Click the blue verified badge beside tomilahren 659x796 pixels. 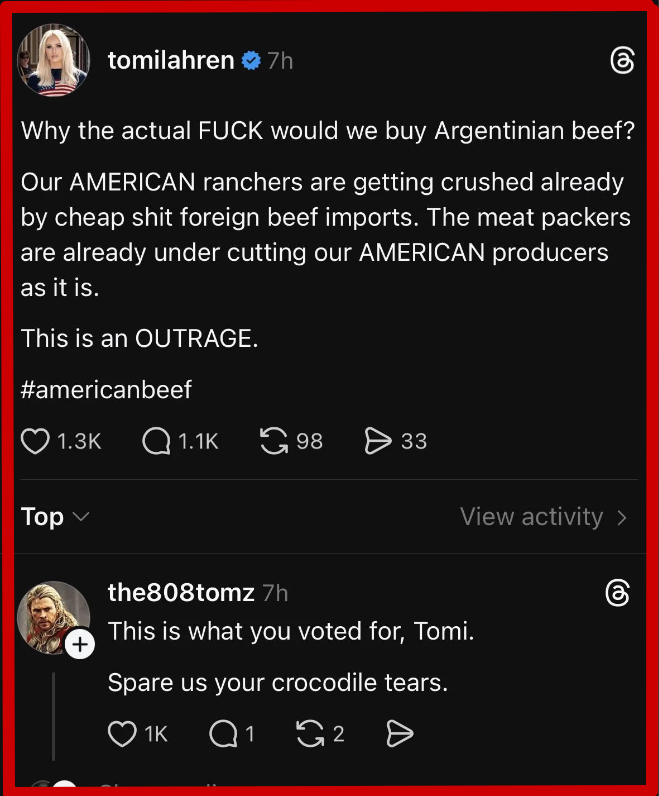[251, 61]
